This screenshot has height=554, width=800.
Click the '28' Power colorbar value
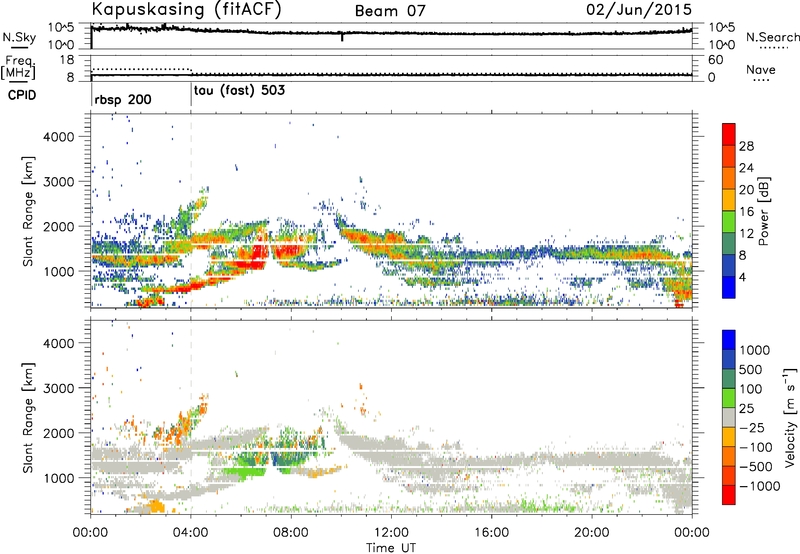coord(746,146)
